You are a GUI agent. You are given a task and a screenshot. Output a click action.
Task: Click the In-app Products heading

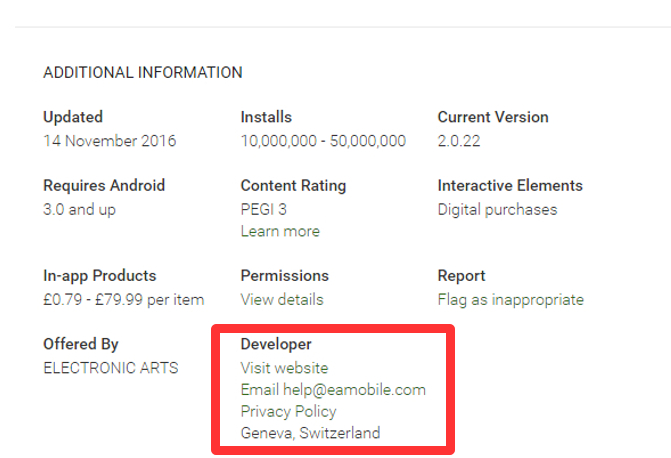pos(100,275)
